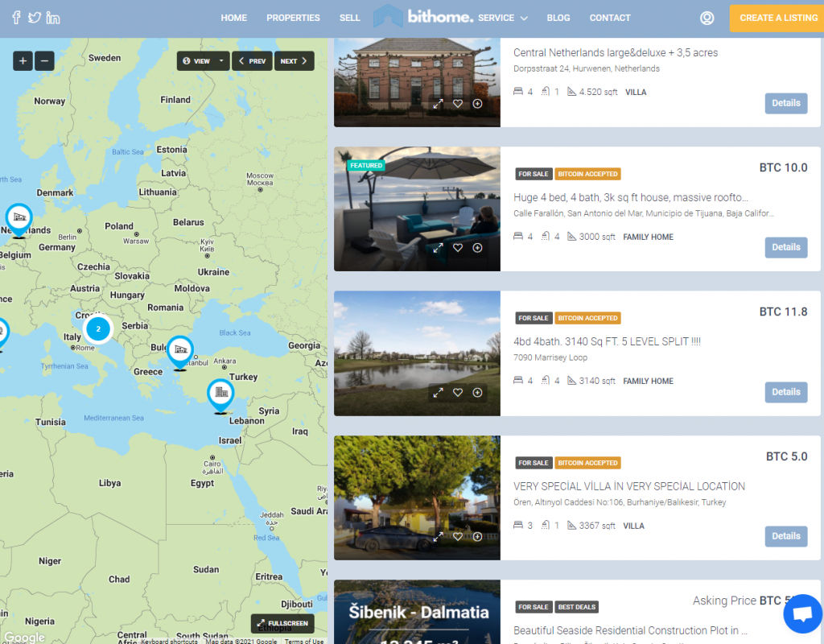Viewport: 824px width, 644px height.
Task: Expand the cluster marker showing 2 properties
Action: 97,329
